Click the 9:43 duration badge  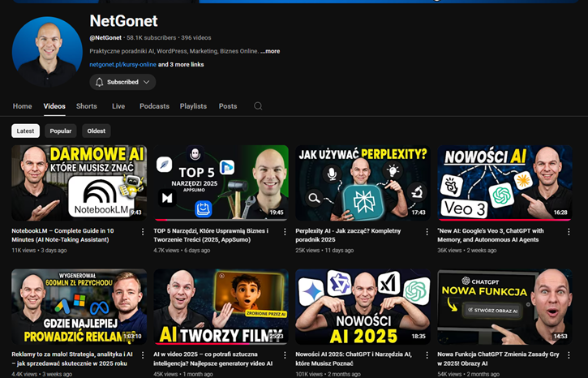(x=135, y=213)
